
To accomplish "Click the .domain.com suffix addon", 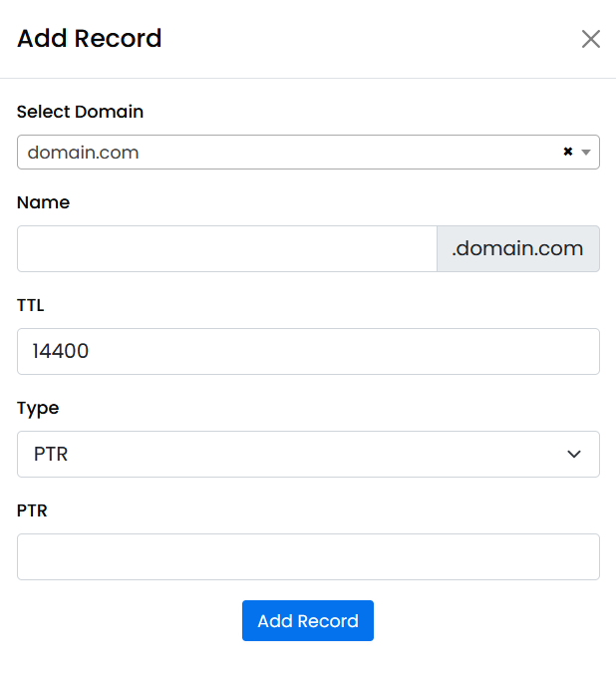I will (517, 248).
